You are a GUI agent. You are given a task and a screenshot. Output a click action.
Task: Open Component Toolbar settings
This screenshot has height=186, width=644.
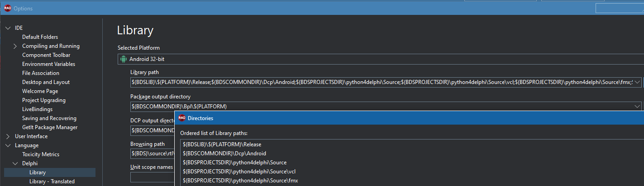pos(46,55)
